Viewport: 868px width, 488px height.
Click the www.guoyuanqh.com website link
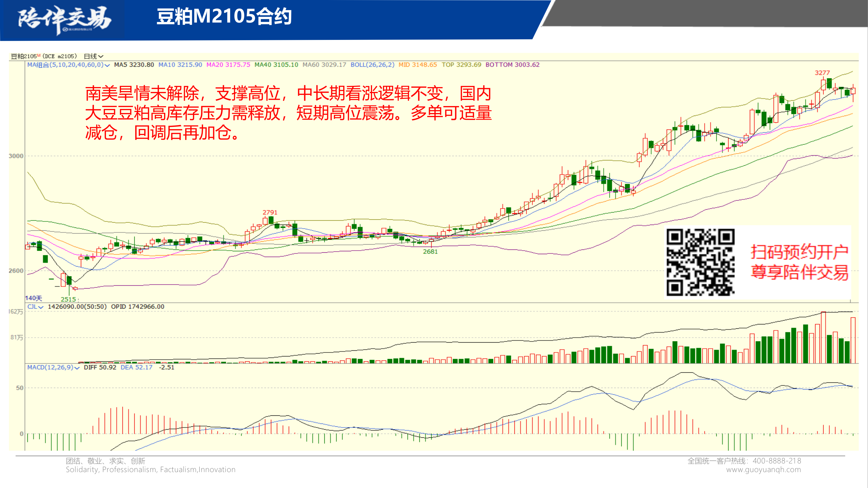pos(763,469)
